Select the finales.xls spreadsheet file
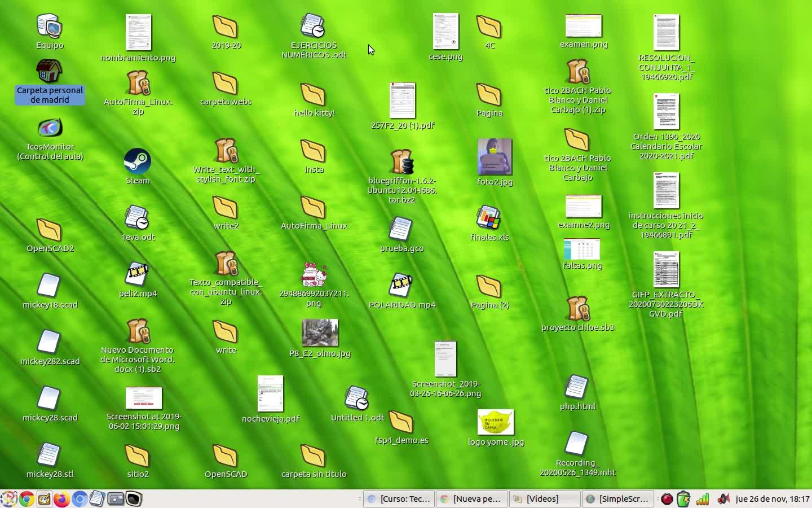The width and height of the screenshot is (812, 508). (488, 219)
